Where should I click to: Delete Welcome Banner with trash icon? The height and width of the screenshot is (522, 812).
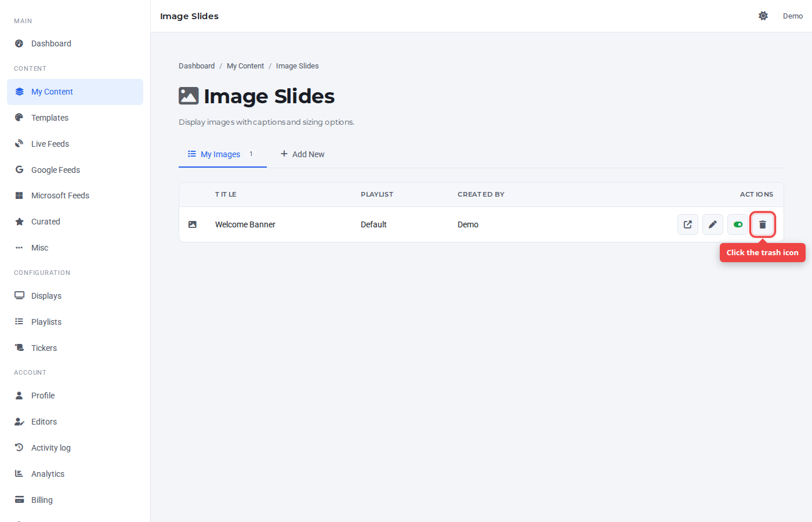[763, 224]
